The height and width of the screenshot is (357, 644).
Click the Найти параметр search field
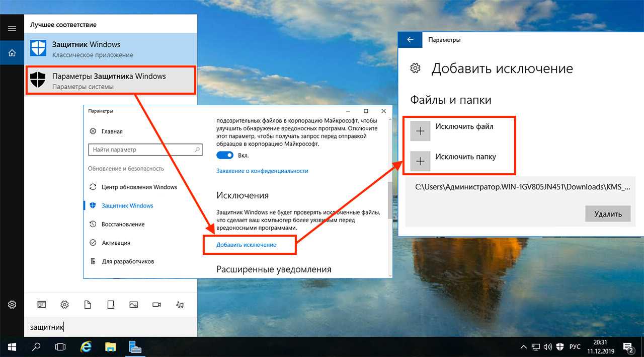click(x=141, y=150)
